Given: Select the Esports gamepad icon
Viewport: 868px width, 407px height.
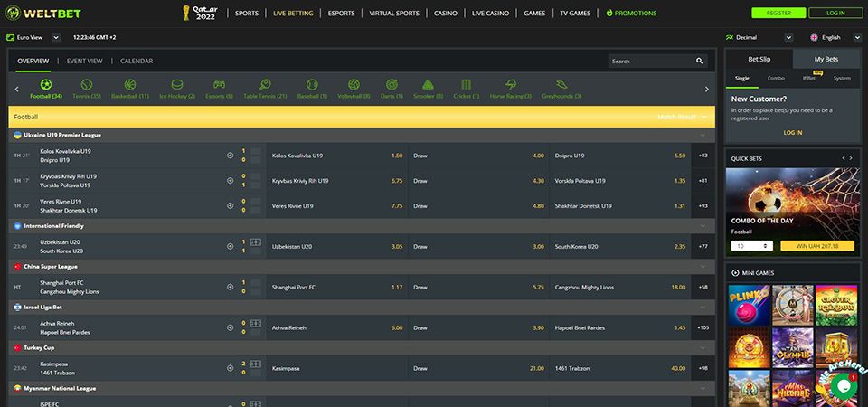Looking at the screenshot, I should [219, 85].
